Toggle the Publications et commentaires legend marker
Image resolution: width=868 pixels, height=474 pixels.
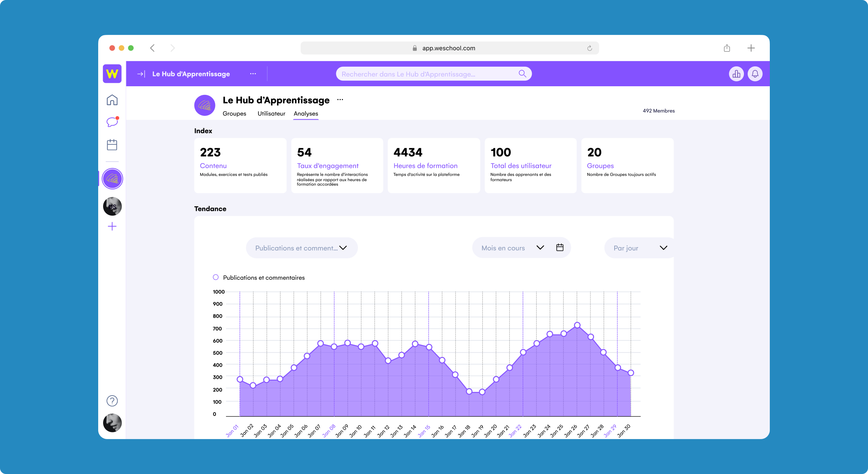click(x=216, y=277)
